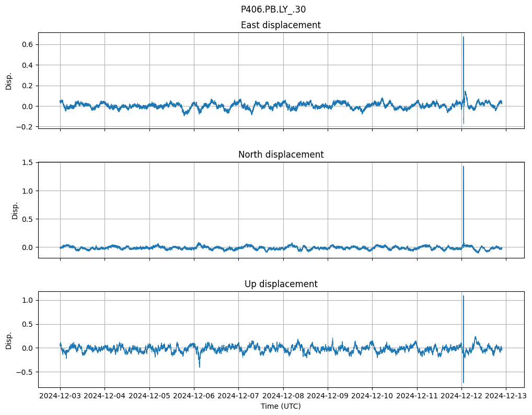This screenshot has height=415, width=532.
Task: Select the 2024-12-09 date tick label
Action: [x=328, y=396]
